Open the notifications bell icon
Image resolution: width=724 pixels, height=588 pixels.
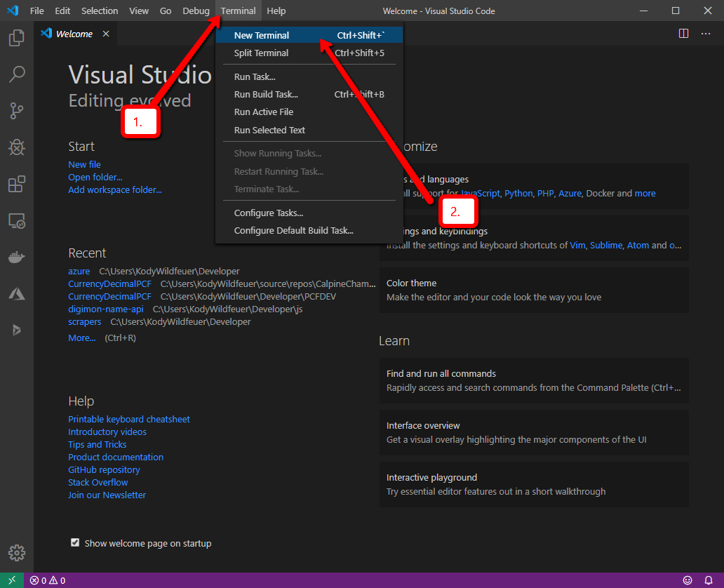click(x=709, y=580)
